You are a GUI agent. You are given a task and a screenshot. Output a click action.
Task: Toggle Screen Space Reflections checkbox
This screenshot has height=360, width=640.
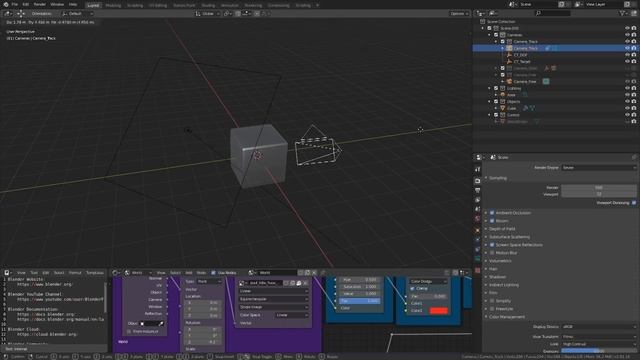pos(492,245)
